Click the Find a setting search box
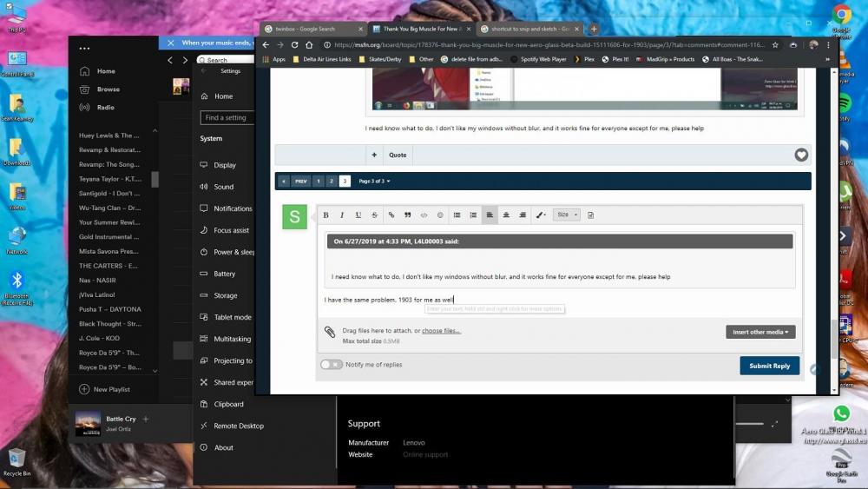Screen dimensions: 868x489 pos(227,117)
